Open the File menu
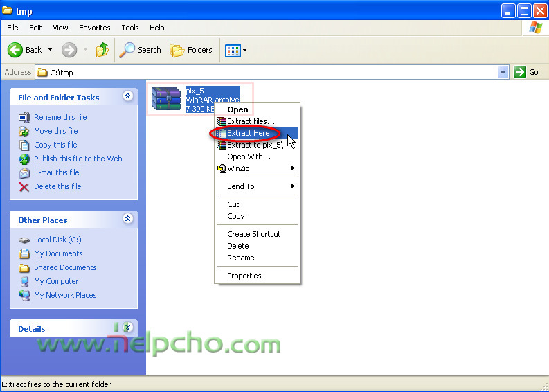The image size is (549, 392). click(12, 28)
